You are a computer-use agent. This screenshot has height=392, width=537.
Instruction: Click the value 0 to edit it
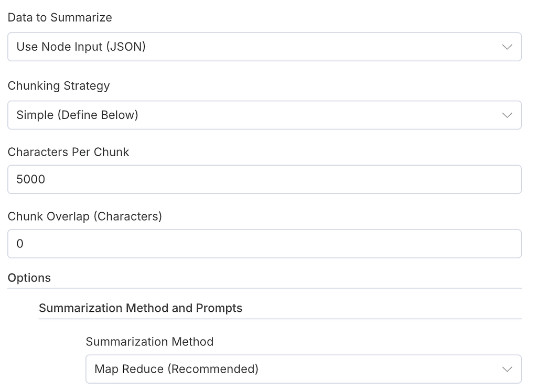(x=20, y=243)
